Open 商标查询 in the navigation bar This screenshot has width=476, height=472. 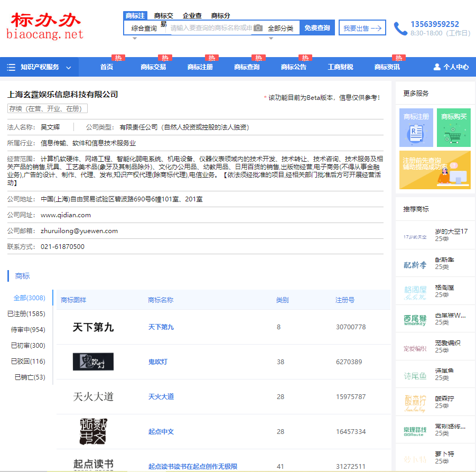[x=247, y=67]
